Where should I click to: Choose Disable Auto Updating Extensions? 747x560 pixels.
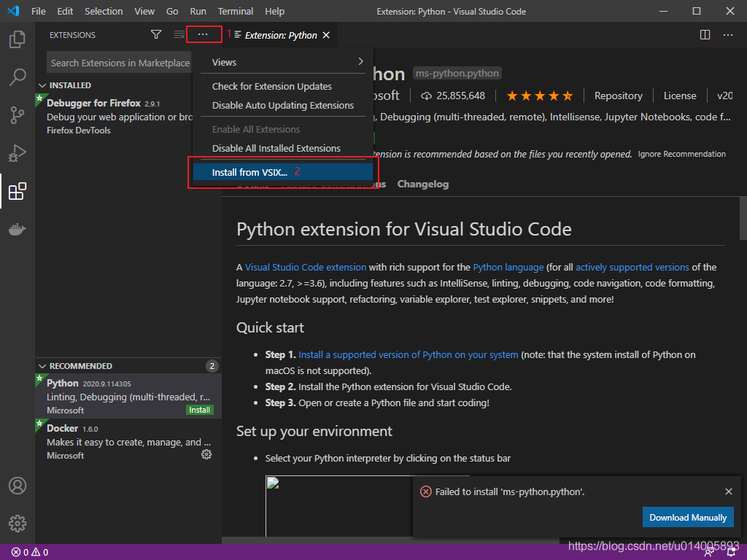(283, 105)
